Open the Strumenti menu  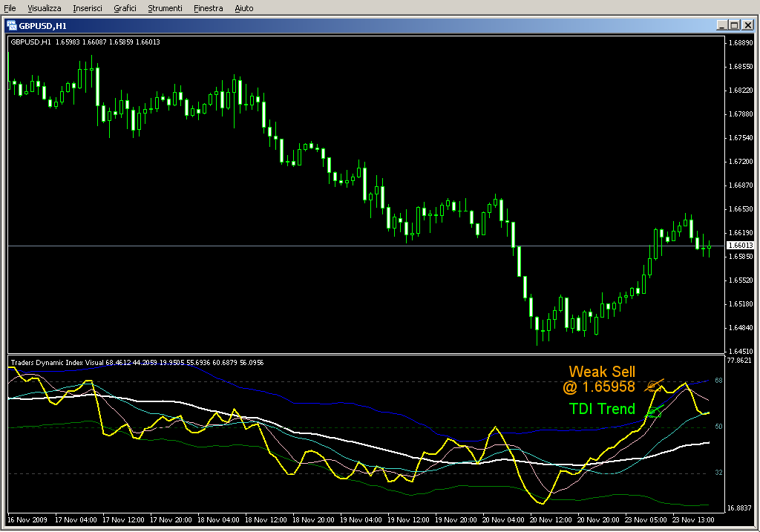(x=165, y=8)
